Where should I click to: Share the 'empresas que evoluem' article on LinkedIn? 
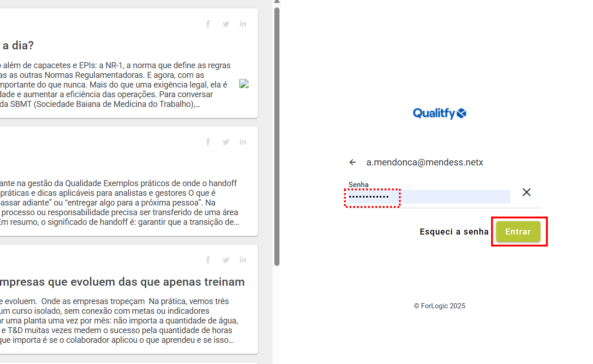pyautogui.click(x=243, y=260)
